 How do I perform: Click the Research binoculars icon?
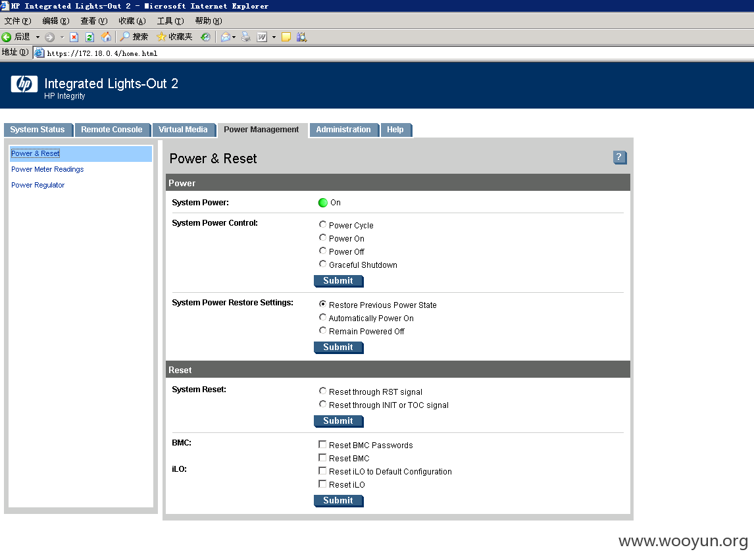click(301, 37)
